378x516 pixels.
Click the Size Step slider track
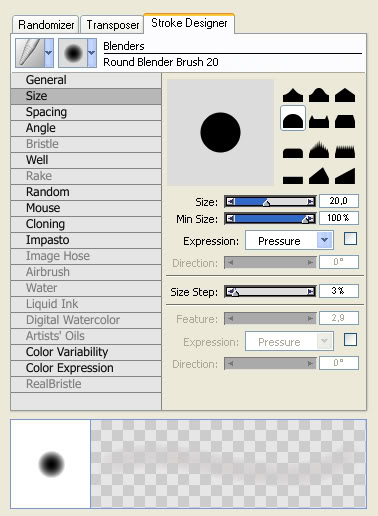270,292
